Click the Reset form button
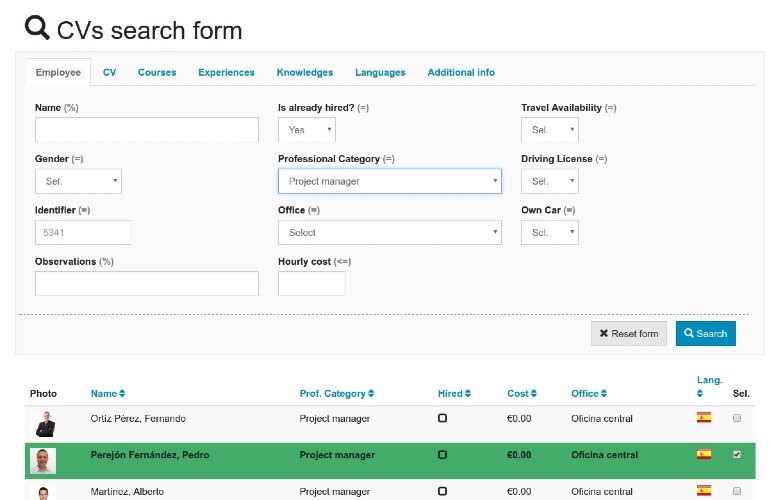The height and width of the screenshot is (500, 769). 629,333
